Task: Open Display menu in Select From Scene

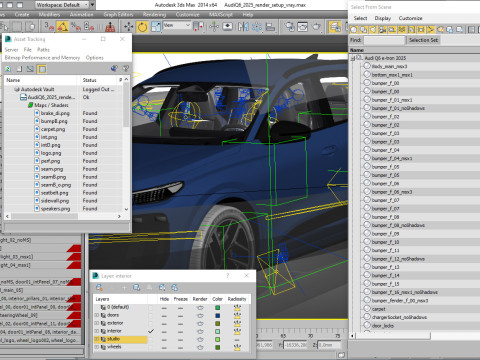Action: pos(383,18)
